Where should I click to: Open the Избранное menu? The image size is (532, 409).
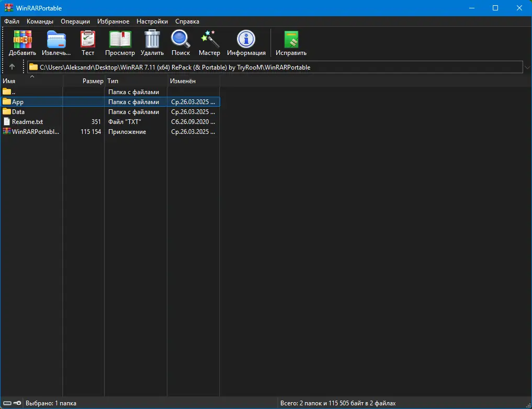tap(114, 21)
